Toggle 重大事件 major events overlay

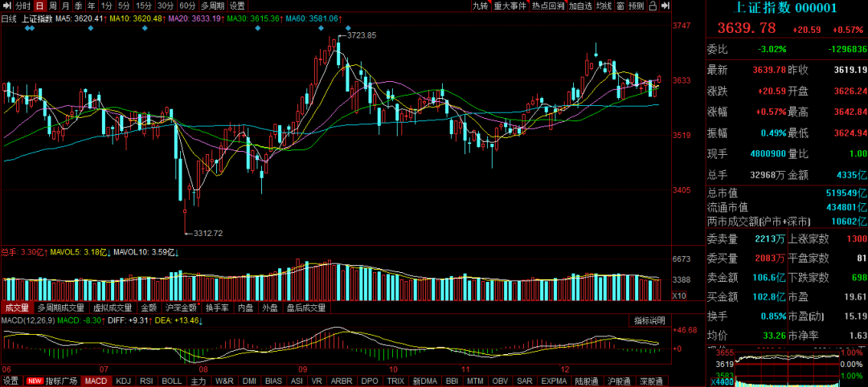(x=510, y=6)
